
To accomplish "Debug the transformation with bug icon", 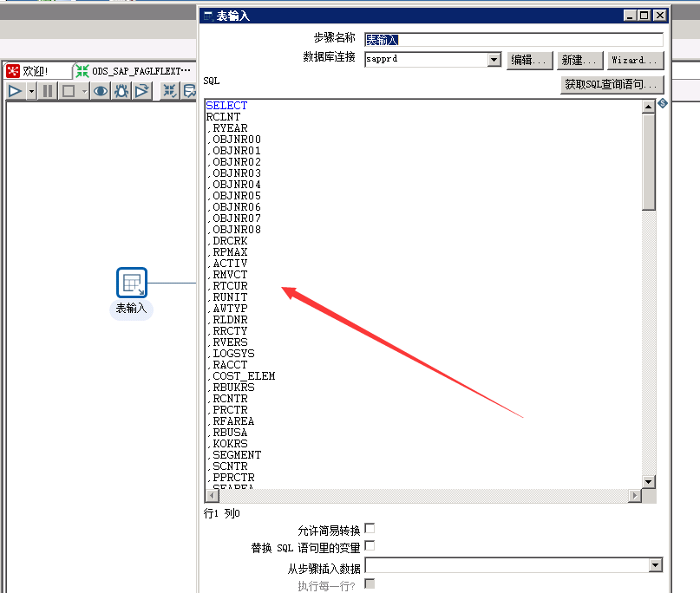I will tap(121, 92).
